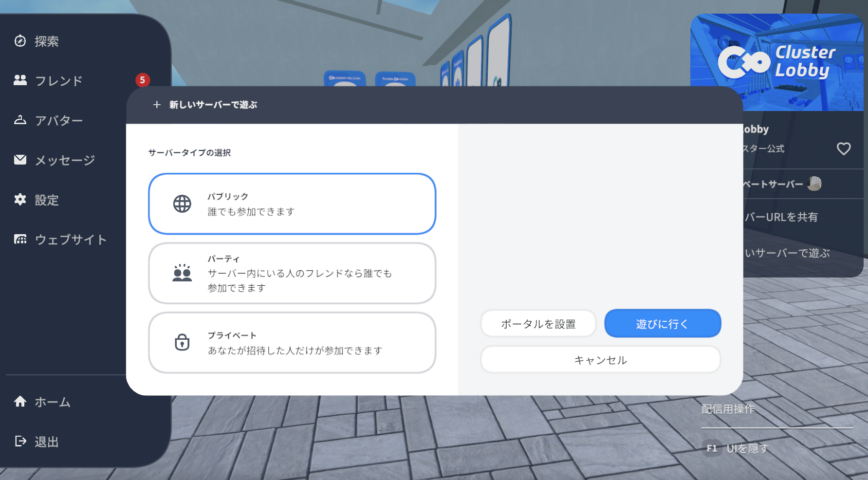Viewport: 868px width, 480px height.
Task: Click the サーバータイプの選択 label
Action: [189, 152]
